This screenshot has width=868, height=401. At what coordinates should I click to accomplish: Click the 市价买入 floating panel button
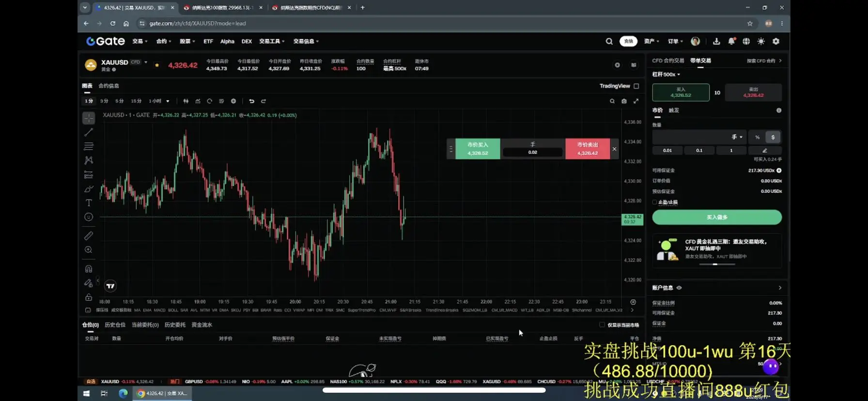478,149
